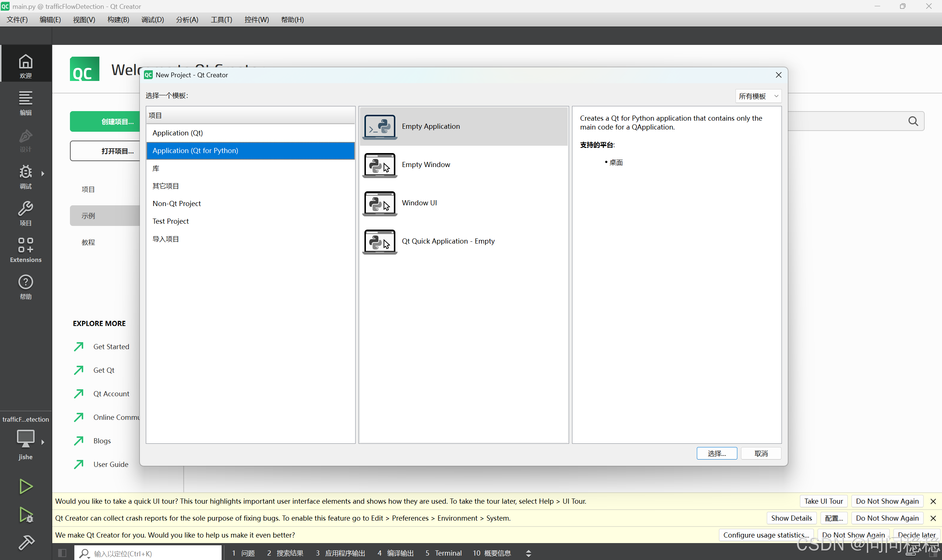
Task: Open the 构建(B) menu
Action: [x=118, y=20]
